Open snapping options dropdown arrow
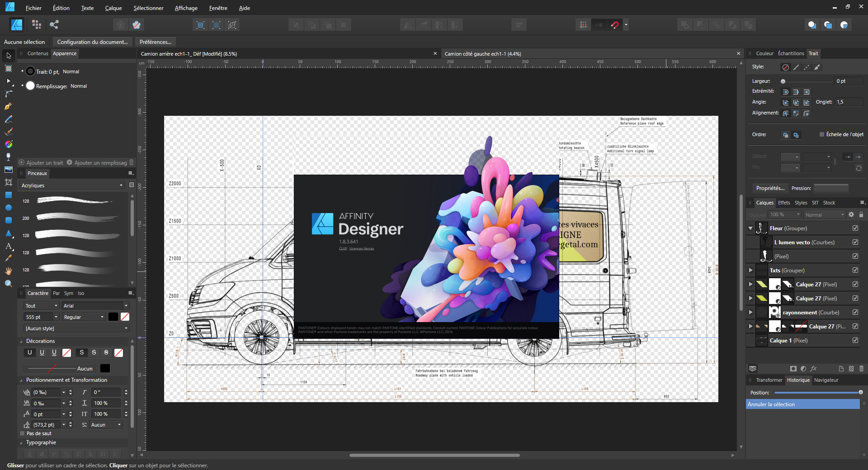Viewport: 868px width, 470px height. [626, 25]
